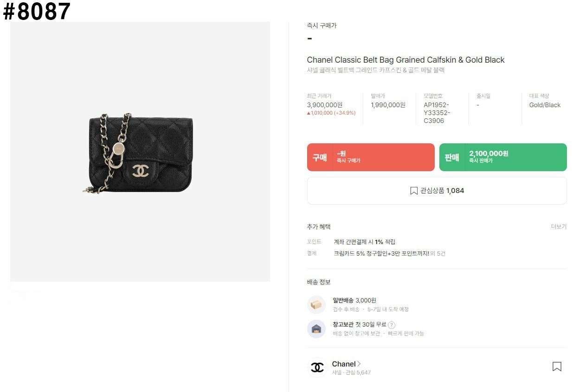The image size is (579, 392).
Task: Select the model number AP1952-Y33352-C3906
Action: tap(437, 113)
